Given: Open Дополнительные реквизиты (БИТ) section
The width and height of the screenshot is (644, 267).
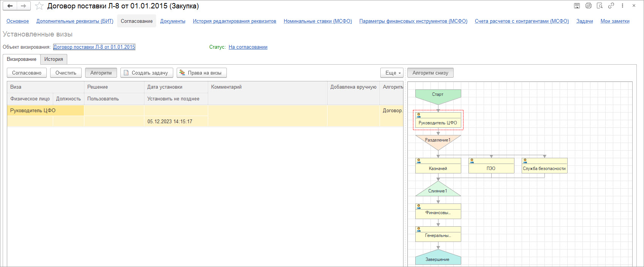Looking at the screenshot, I should [x=75, y=21].
